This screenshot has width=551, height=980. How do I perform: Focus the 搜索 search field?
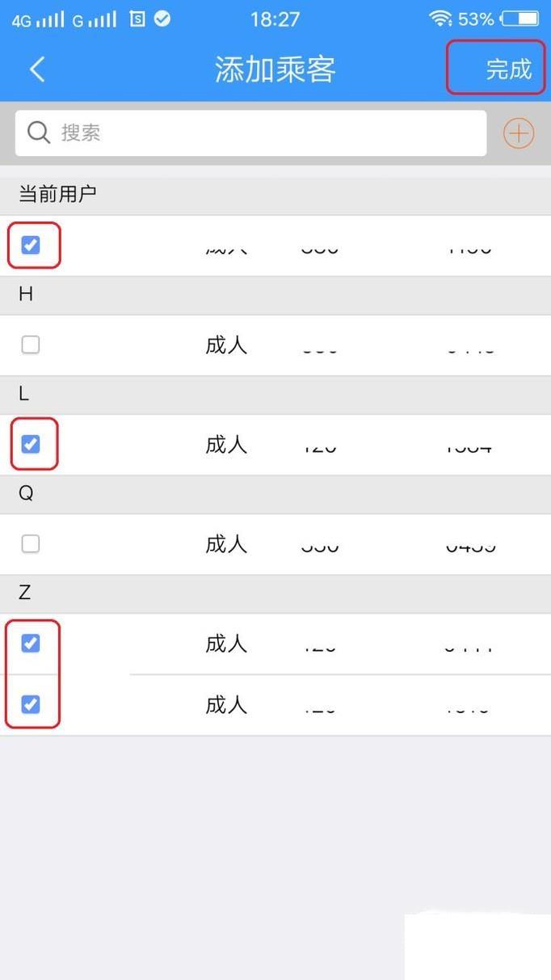250,133
